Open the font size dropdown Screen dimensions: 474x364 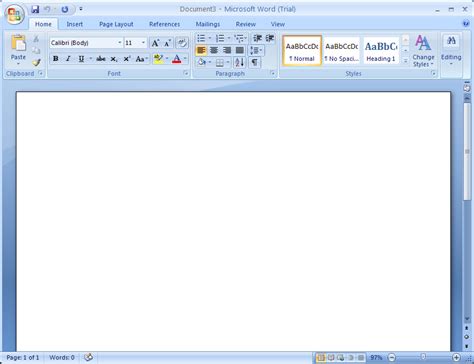135,43
